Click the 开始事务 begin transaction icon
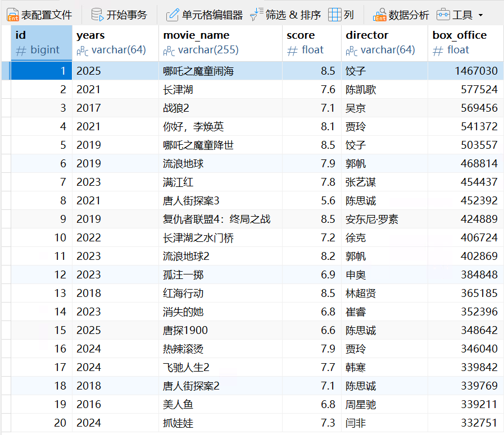504x435 pixels. tap(97, 15)
